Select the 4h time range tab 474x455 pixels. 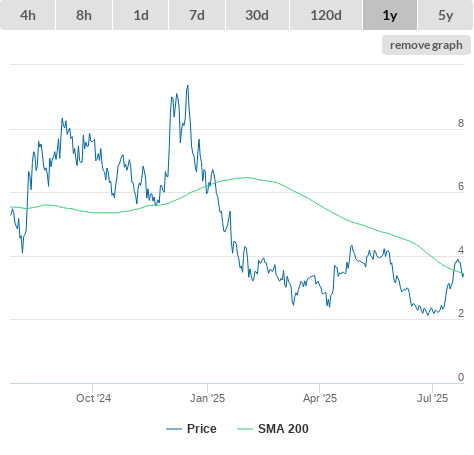tap(28, 15)
